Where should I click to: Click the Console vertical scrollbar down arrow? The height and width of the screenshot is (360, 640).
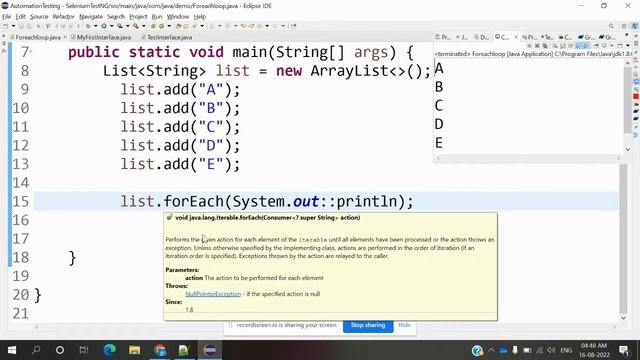pyautogui.click(x=628, y=150)
